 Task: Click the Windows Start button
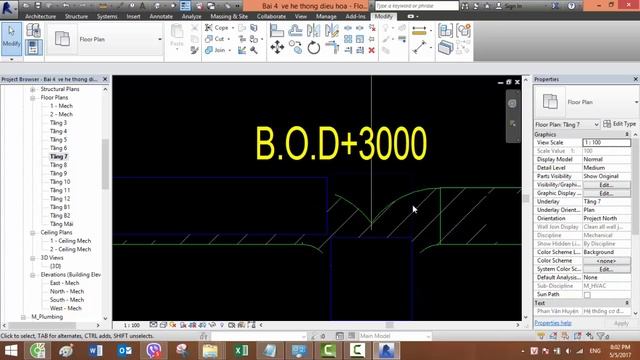(11, 351)
